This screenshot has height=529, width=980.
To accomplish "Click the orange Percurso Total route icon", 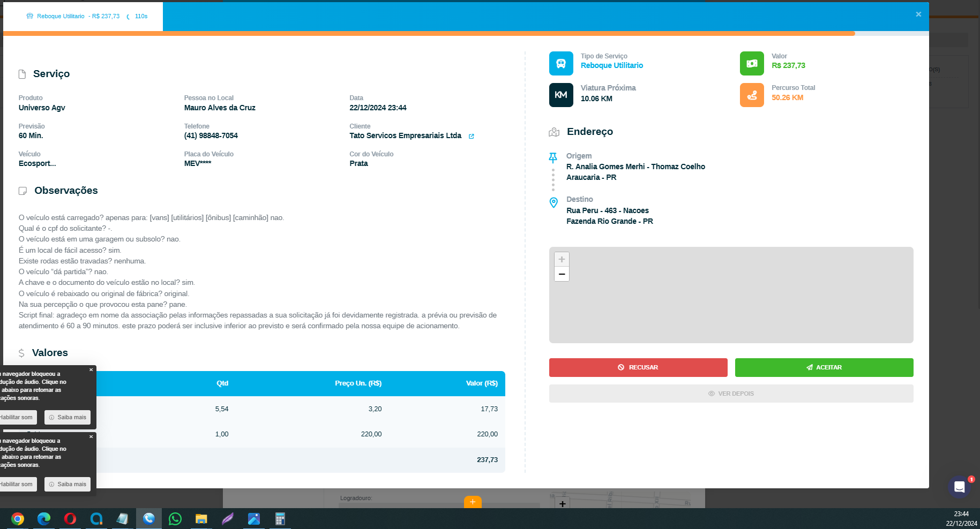I will pos(752,95).
